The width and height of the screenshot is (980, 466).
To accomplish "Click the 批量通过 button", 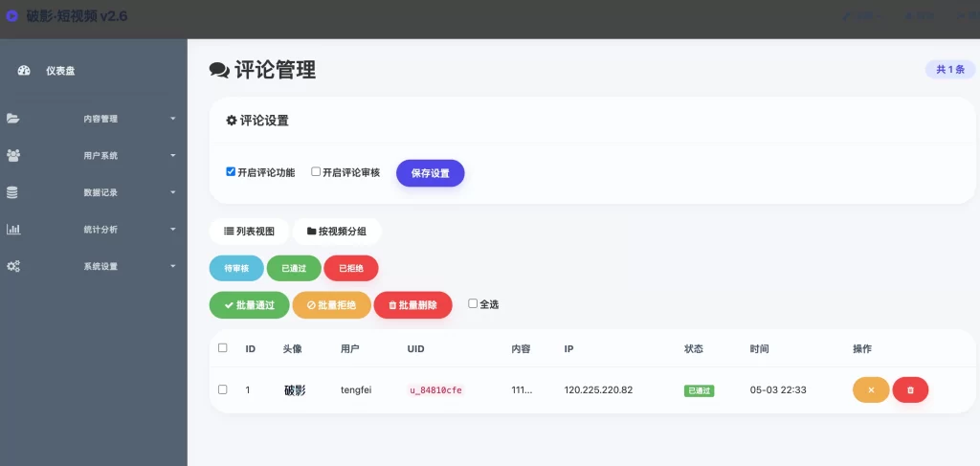I will [250, 305].
